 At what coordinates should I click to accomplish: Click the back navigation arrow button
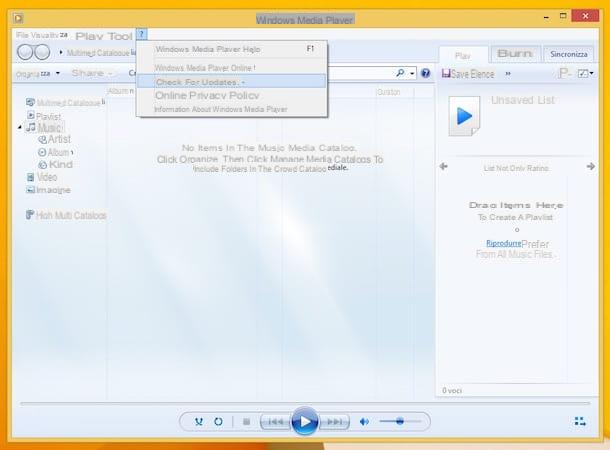(x=25, y=52)
